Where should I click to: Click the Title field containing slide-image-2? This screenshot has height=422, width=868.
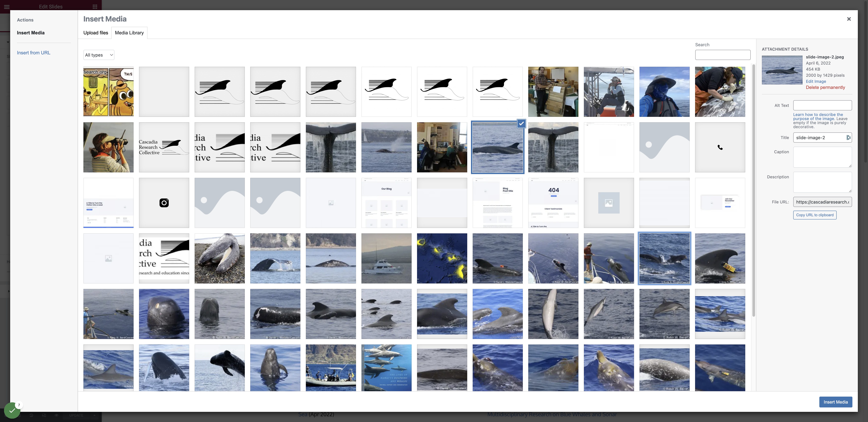click(822, 138)
